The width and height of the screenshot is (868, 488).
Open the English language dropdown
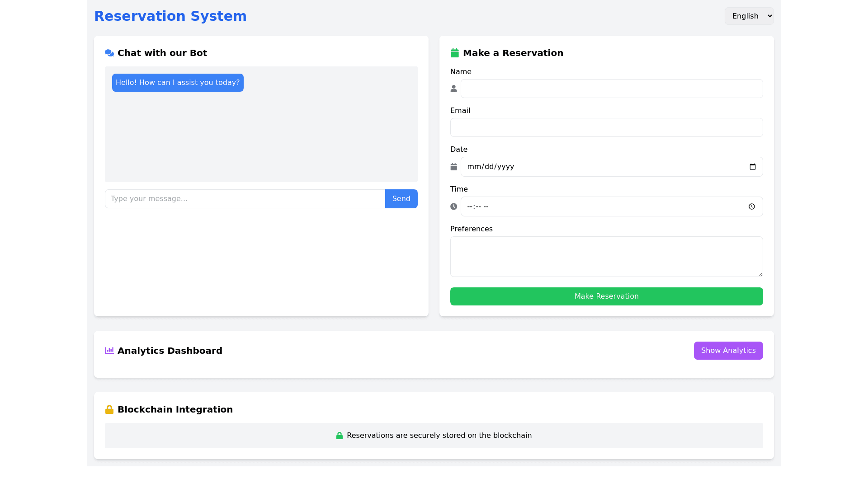(749, 16)
